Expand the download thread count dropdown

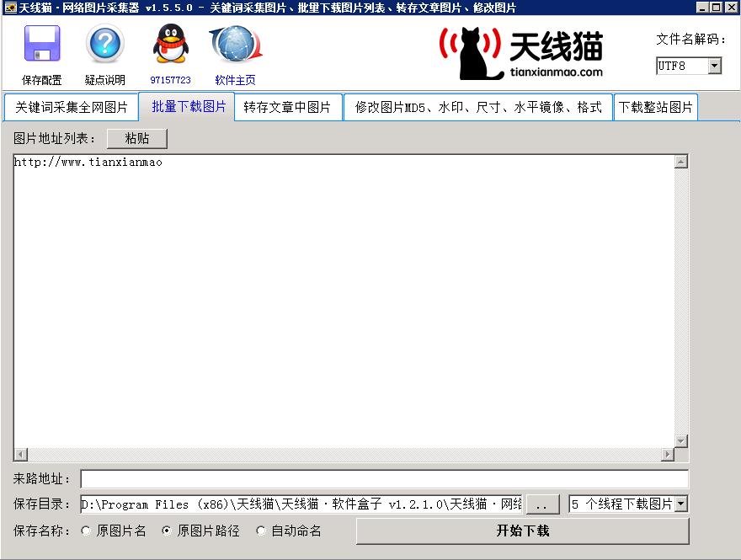point(681,504)
